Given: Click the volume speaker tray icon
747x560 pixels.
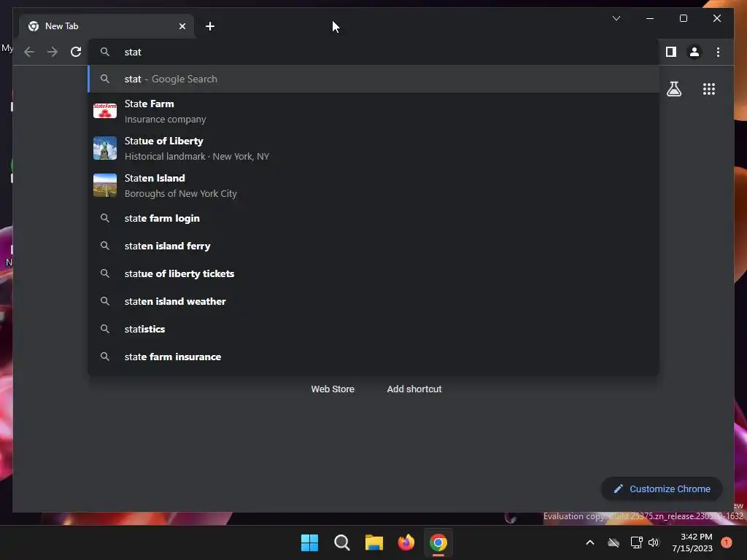Looking at the screenshot, I should click(654, 542).
